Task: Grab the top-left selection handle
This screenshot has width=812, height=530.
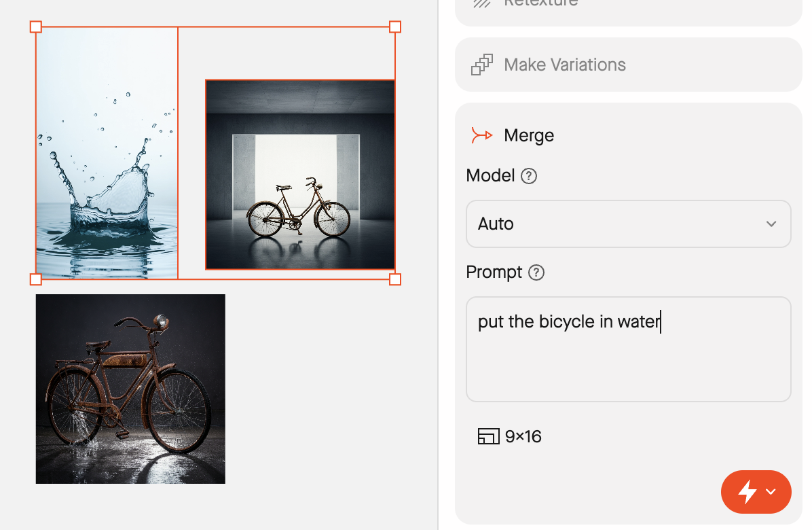Action: (x=36, y=27)
